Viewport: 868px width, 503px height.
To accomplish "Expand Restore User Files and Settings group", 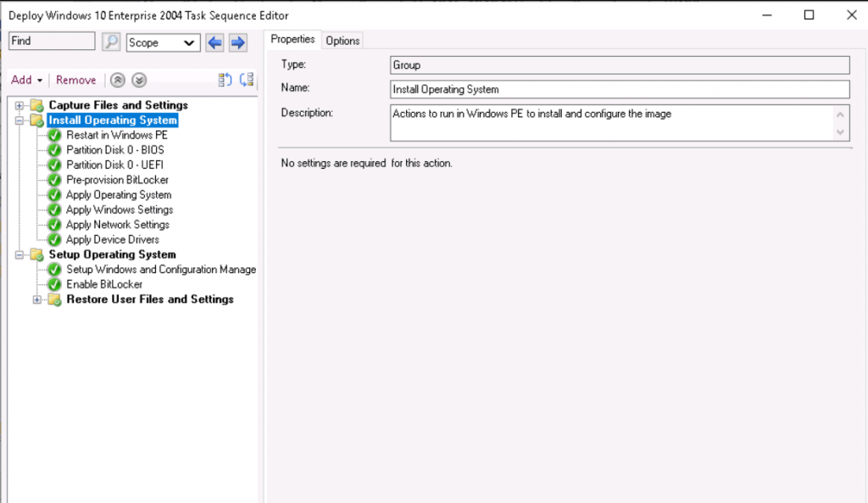I will tap(37, 299).
